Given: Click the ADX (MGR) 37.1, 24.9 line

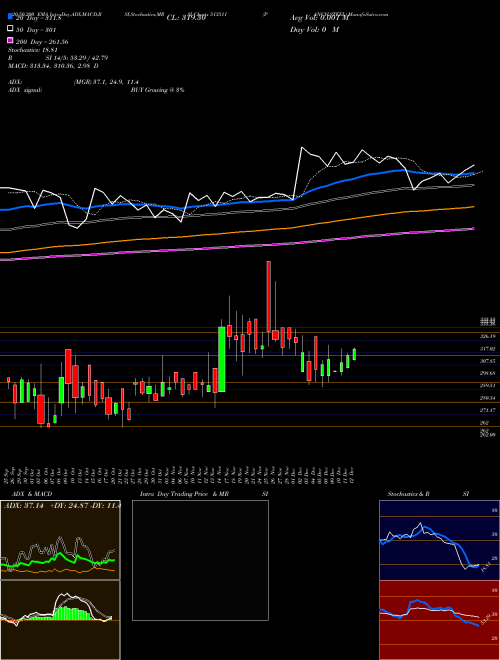Looking at the screenshot, I should [73, 82].
